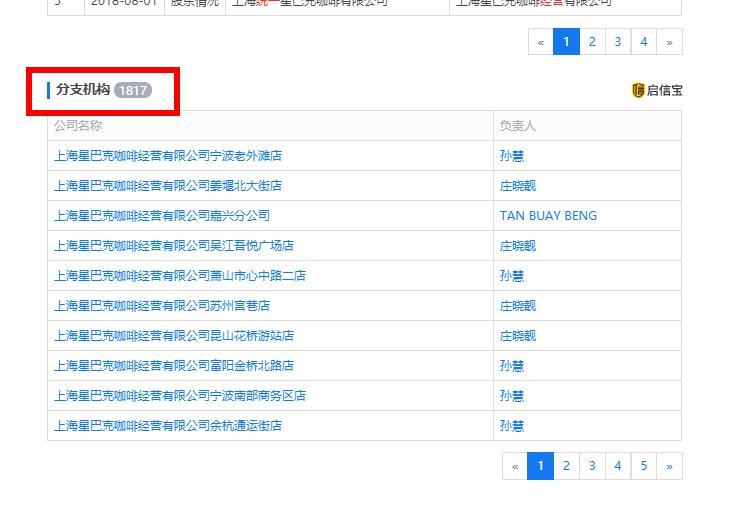
Task: Go to page 5 of branch list
Action: coord(644,466)
